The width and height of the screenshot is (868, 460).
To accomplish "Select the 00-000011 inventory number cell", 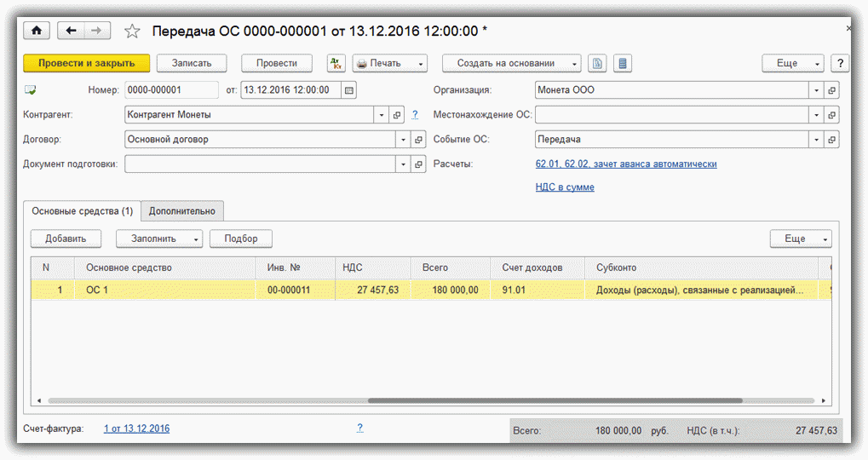I will point(295,290).
